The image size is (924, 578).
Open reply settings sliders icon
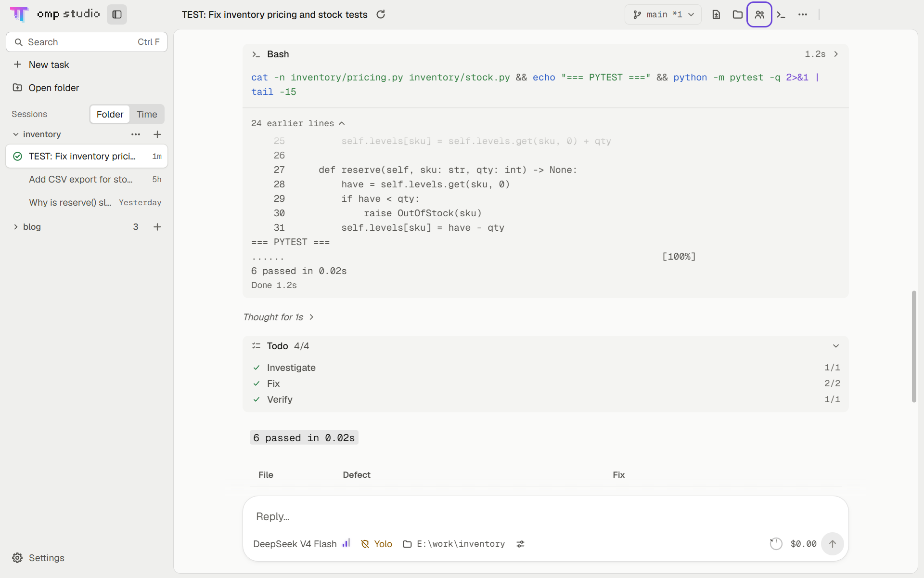520,544
